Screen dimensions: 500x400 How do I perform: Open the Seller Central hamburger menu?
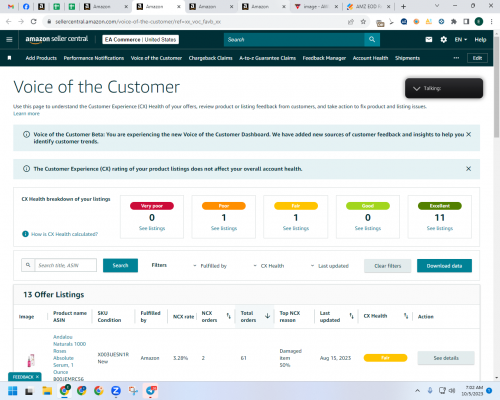(9, 39)
